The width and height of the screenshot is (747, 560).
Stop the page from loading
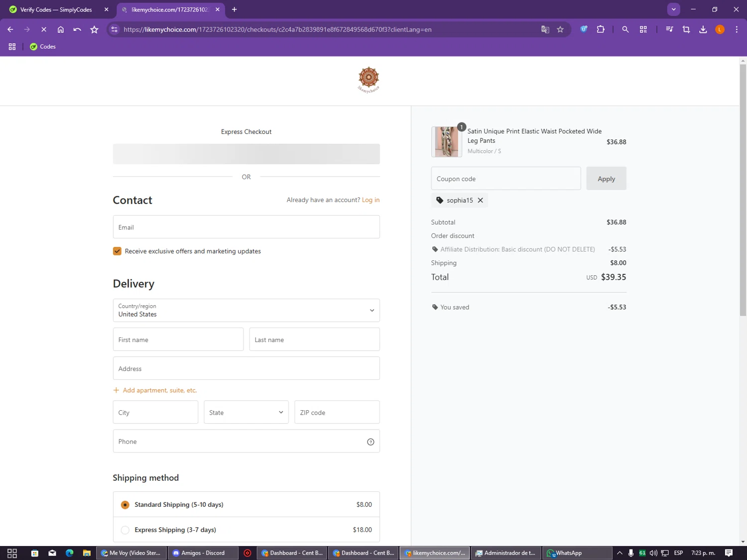[44, 29]
